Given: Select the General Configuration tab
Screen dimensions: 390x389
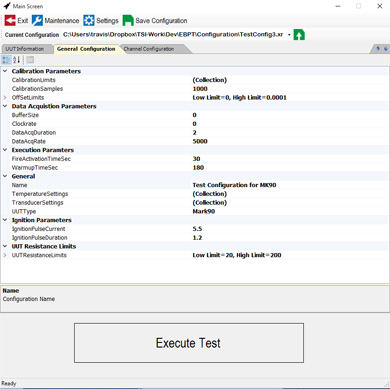Looking at the screenshot, I should (x=86, y=49).
